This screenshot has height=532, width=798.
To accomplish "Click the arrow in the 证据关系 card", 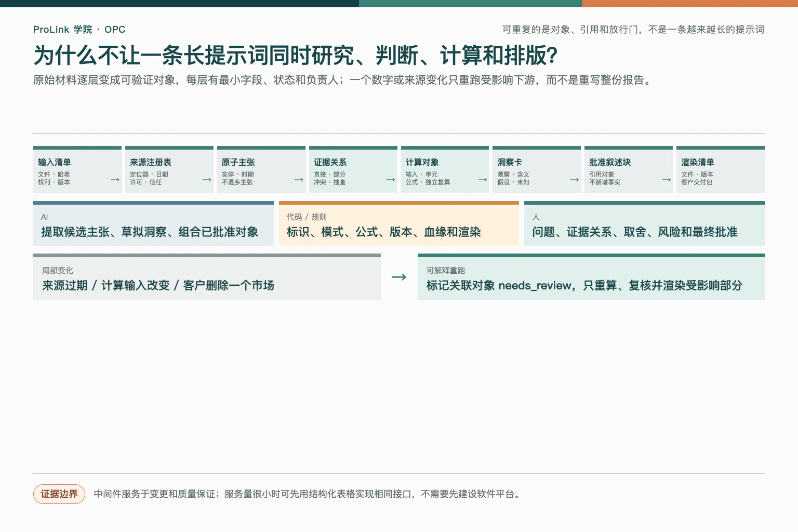I will [x=391, y=180].
